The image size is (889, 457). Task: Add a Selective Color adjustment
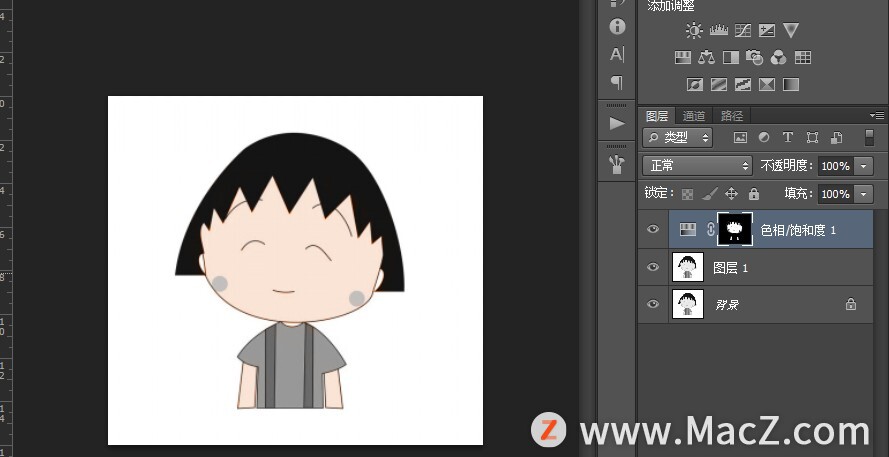coord(767,84)
